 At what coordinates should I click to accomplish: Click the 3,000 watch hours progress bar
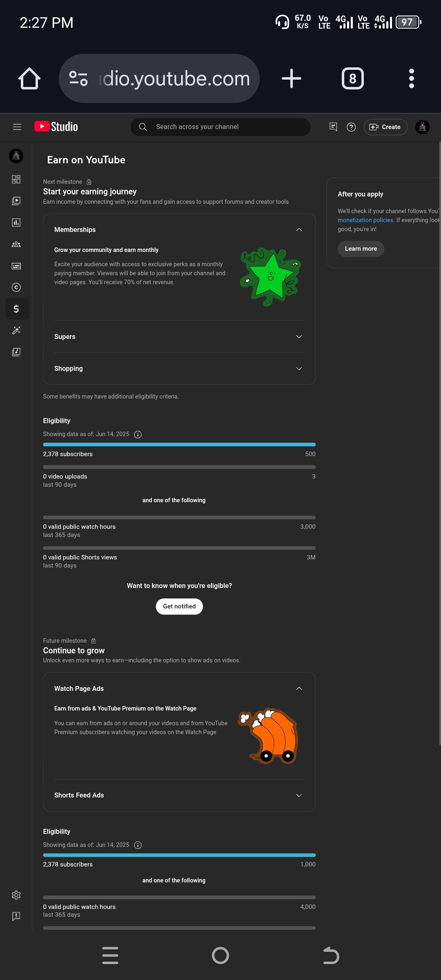179,517
